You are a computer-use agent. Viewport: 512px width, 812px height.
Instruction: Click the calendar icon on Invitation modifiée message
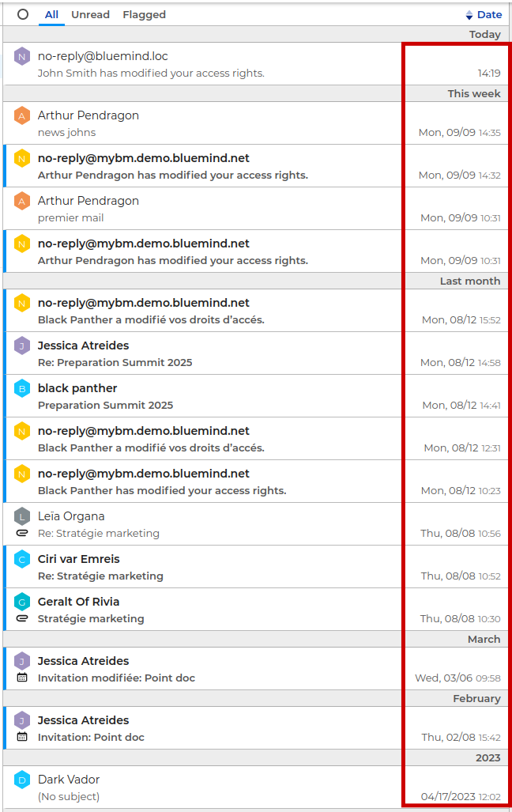[x=22, y=678]
